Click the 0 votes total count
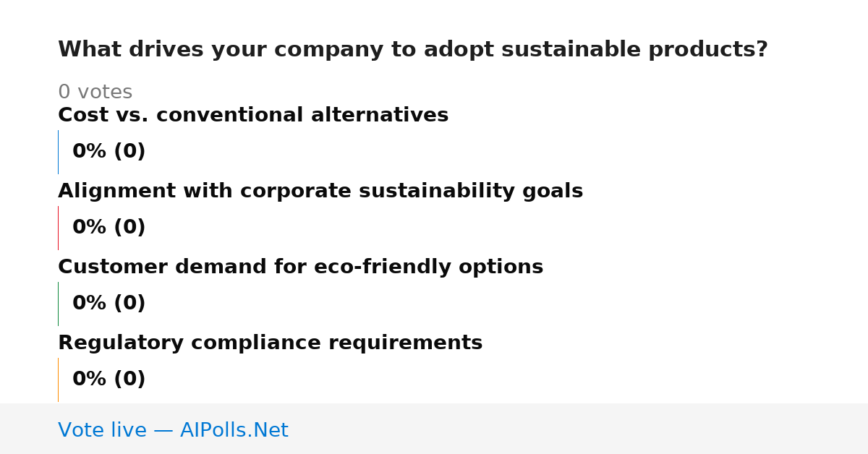 click(95, 93)
